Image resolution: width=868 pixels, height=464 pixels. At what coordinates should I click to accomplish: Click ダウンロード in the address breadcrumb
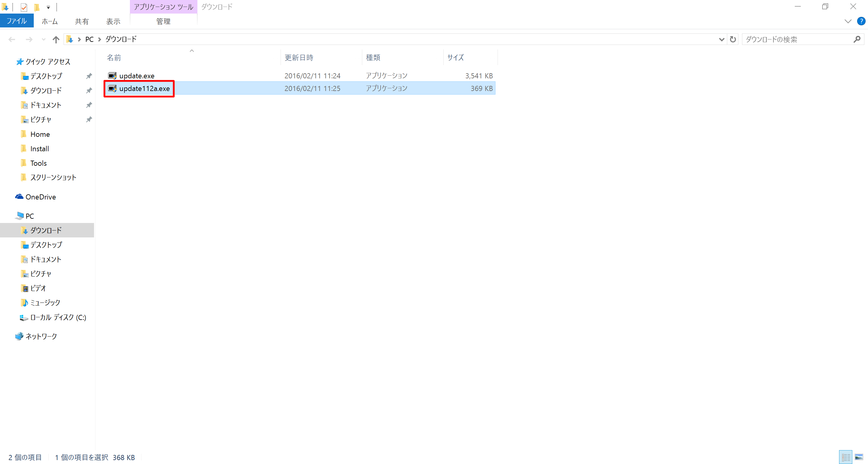[x=121, y=39]
